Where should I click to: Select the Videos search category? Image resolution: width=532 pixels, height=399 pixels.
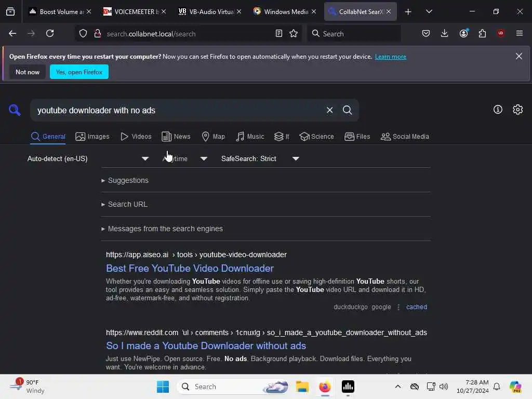click(136, 137)
